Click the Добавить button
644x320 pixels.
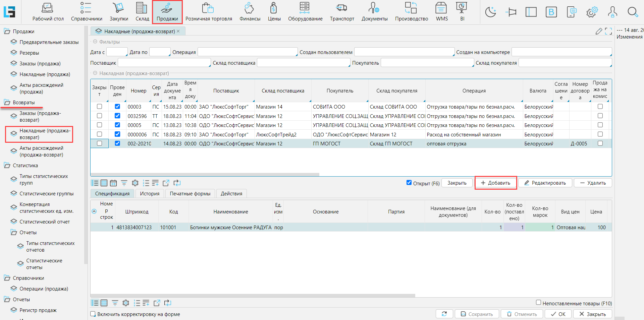pyautogui.click(x=495, y=183)
